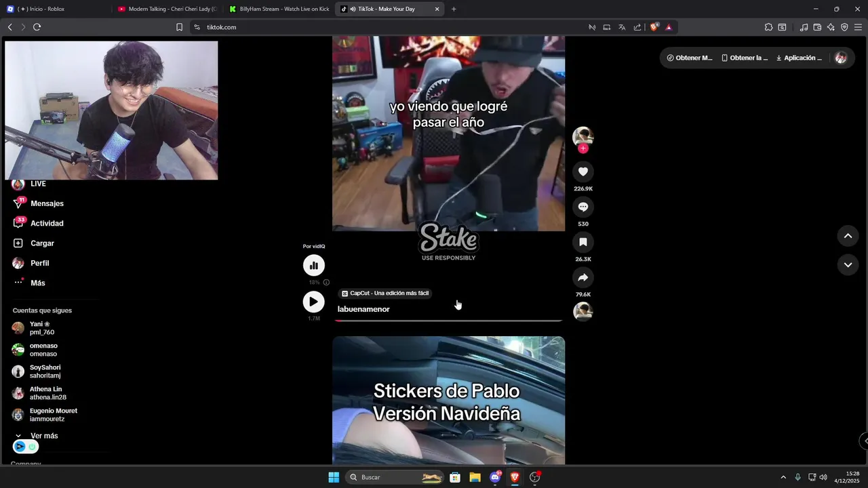Open Perfil in the sidebar
The width and height of the screenshot is (868, 488).
[32, 263]
